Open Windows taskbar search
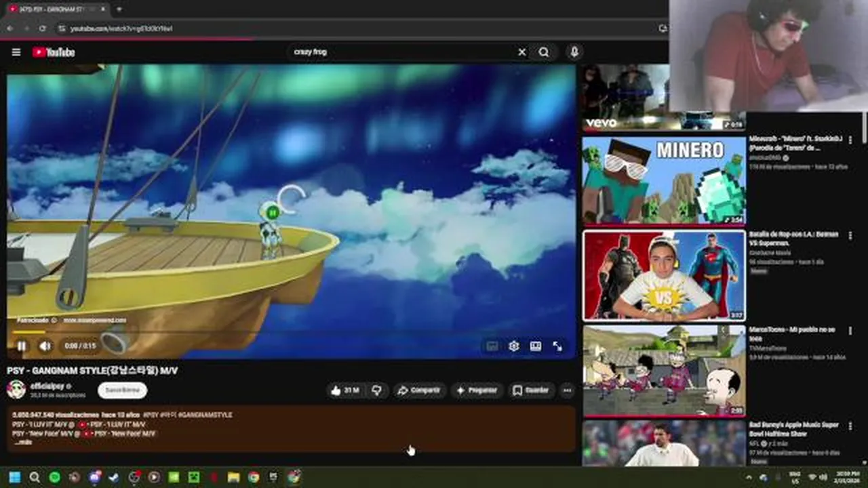Screen dimensions: 868x488 coord(35,477)
